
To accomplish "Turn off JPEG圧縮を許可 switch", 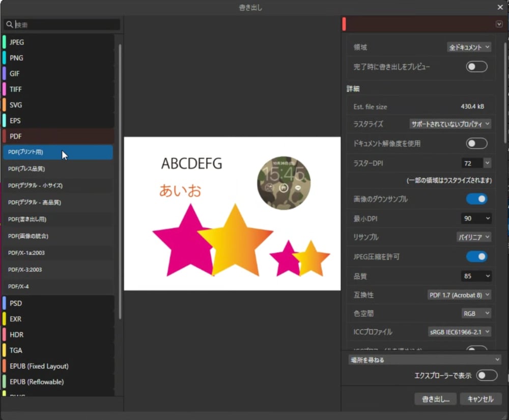I will tap(476, 257).
